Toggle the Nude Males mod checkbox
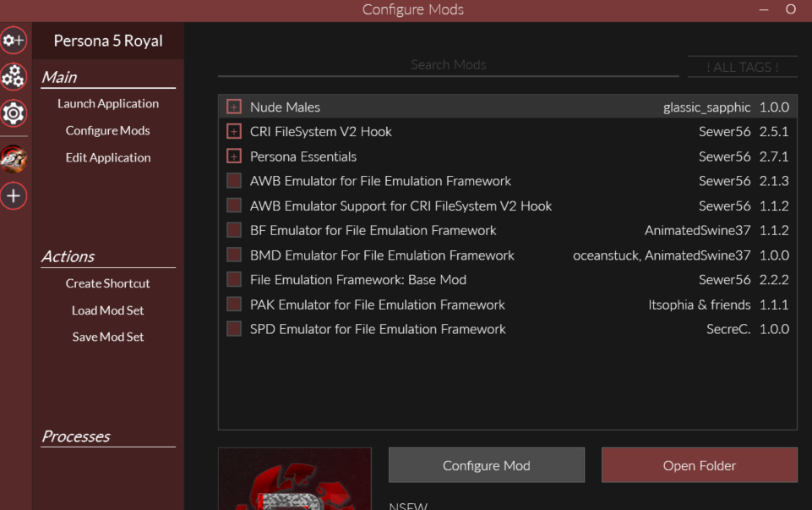 pyautogui.click(x=234, y=107)
